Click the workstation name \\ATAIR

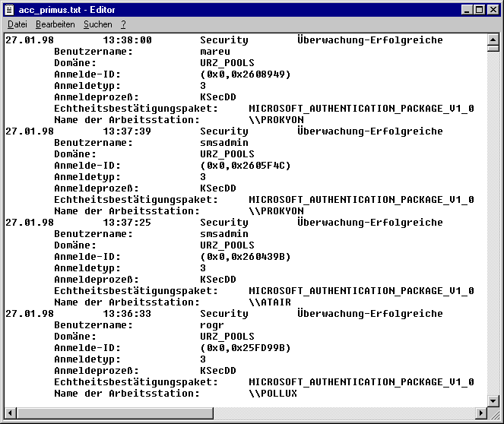point(270,302)
